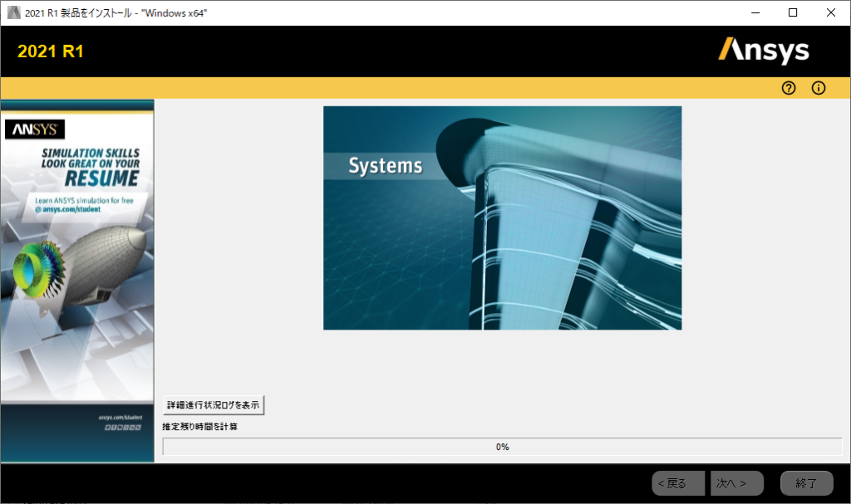
Task: Click the Systems product splash image
Action: click(x=503, y=218)
